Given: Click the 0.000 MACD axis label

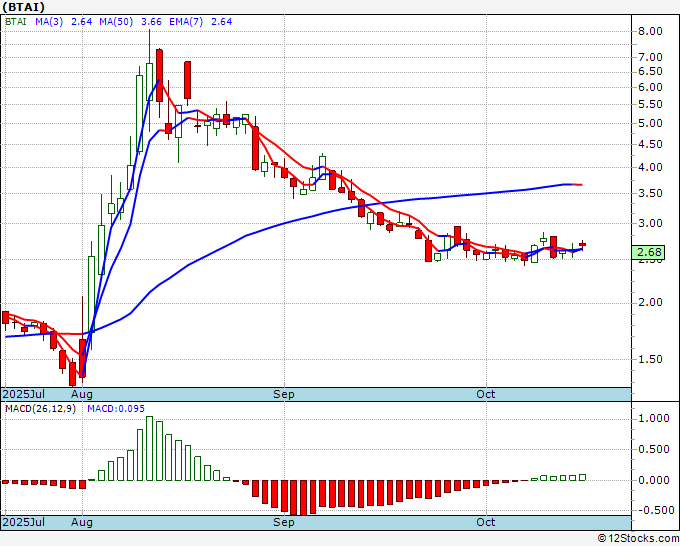Looking at the screenshot, I should (653, 480).
